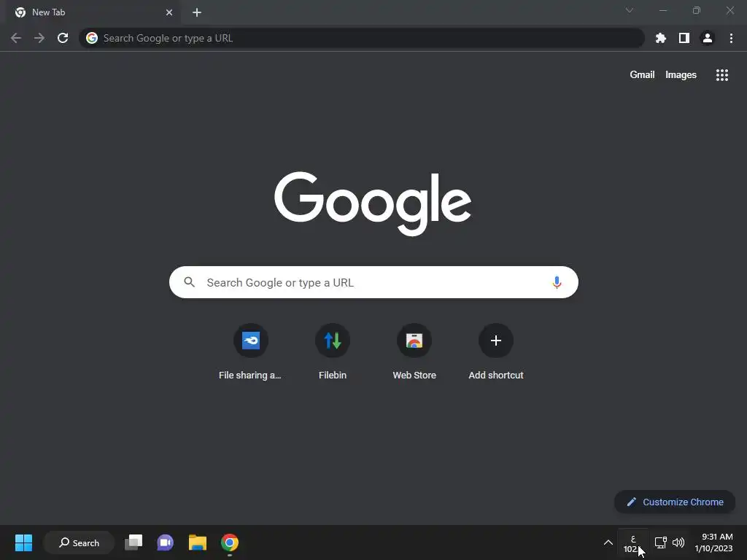
Task: Click the Customize Chrome button
Action: [675, 502]
